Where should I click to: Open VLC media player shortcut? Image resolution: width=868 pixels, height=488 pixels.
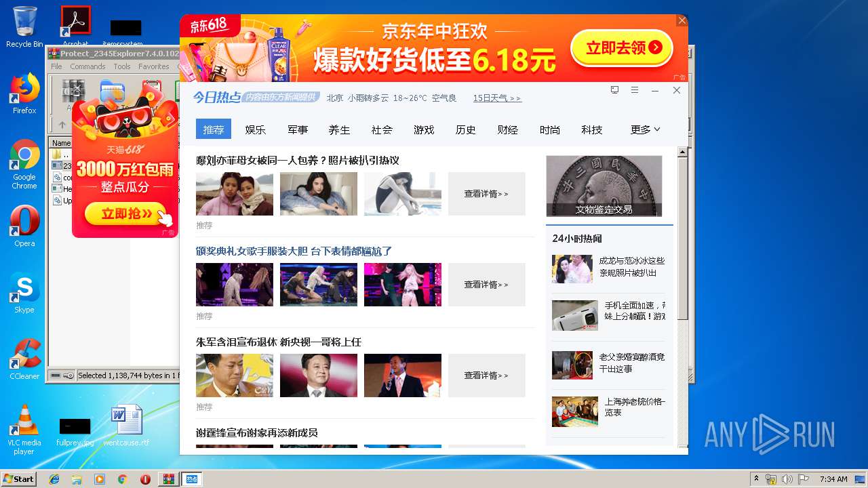pyautogui.click(x=24, y=430)
